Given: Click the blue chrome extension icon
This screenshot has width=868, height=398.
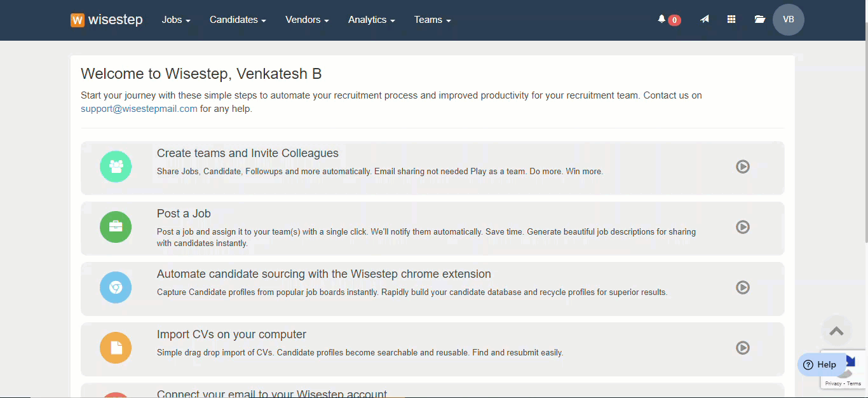Looking at the screenshot, I should click(116, 287).
